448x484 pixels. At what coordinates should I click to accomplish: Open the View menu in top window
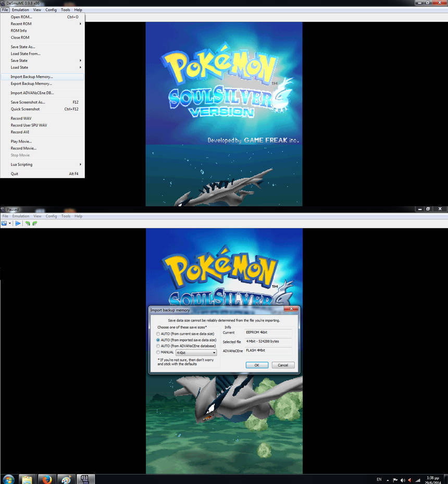(37, 10)
